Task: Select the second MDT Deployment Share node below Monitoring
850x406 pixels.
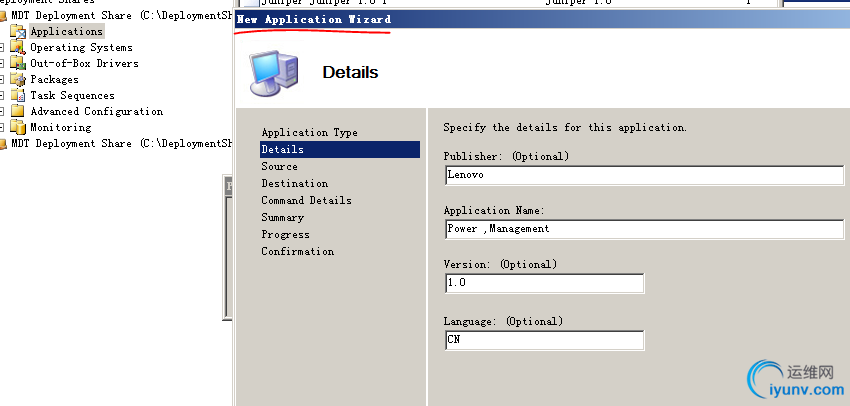Action: [x=121, y=144]
